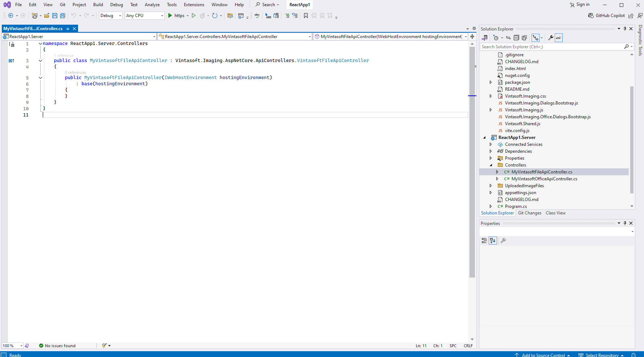The width and height of the screenshot is (644, 357).
Task: Open the Solution Explorer properties wrench icon
Action: pyautogui.click(x=550, y=38)
